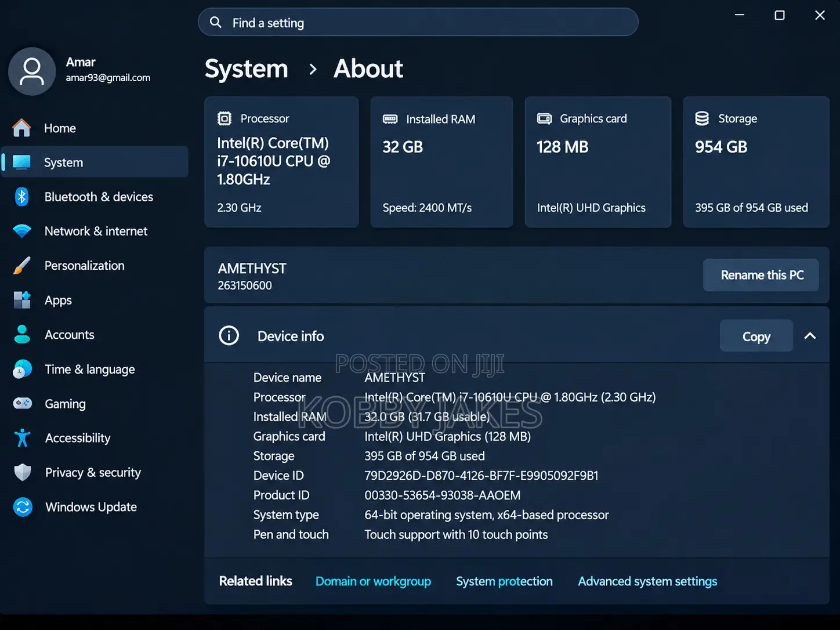840x630 pixels.
Task: Click the user profile avatar picture
Action: tap(32, 71)
